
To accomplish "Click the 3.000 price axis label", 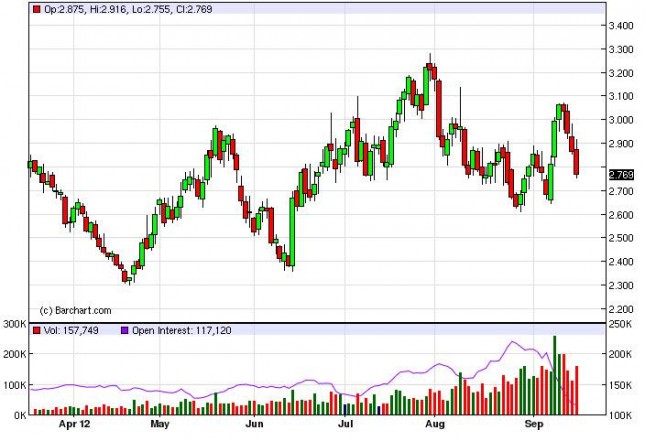I will pos(621,120).
